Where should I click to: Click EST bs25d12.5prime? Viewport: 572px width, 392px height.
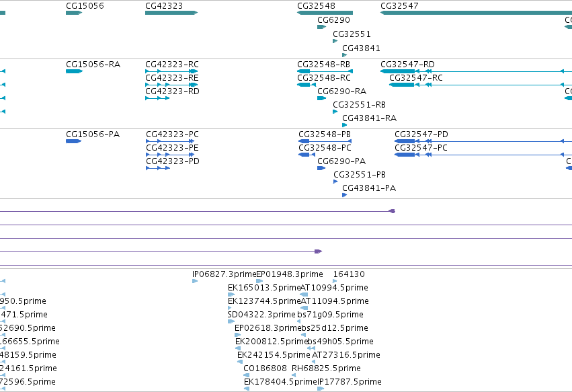pyautogui.click(x=335, y=328)
